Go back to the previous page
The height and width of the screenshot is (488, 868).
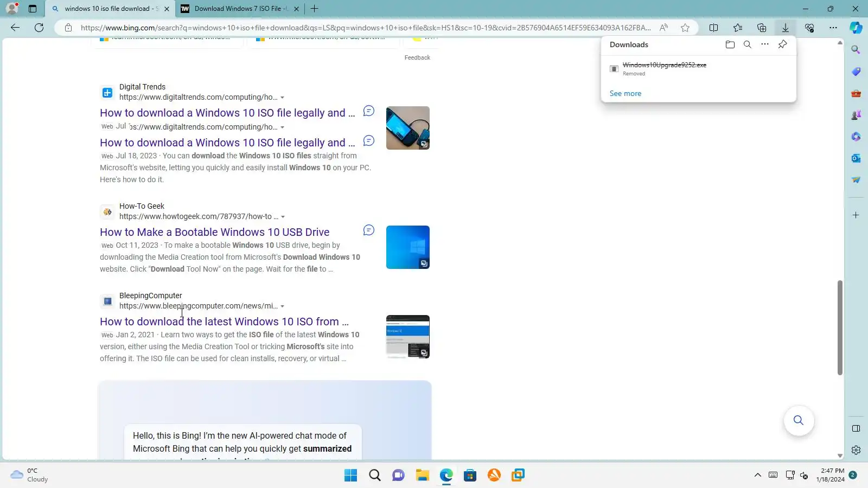coord(15,28)
